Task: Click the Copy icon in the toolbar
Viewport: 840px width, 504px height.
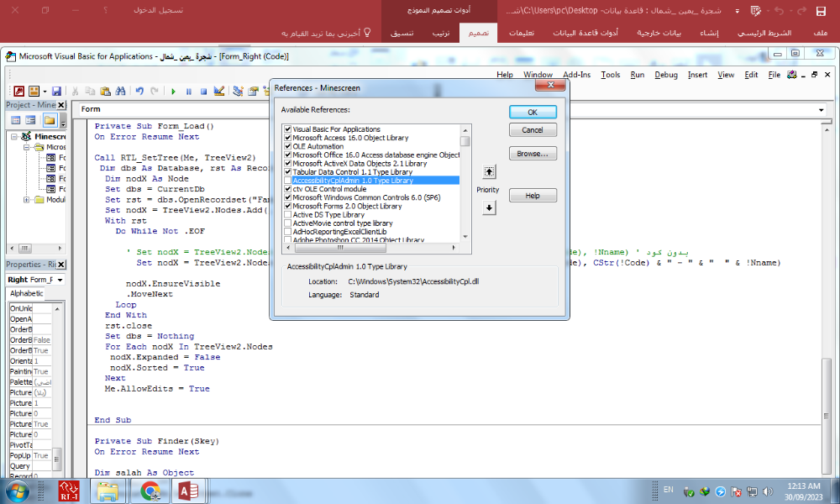Action: [x=90, y=91]
